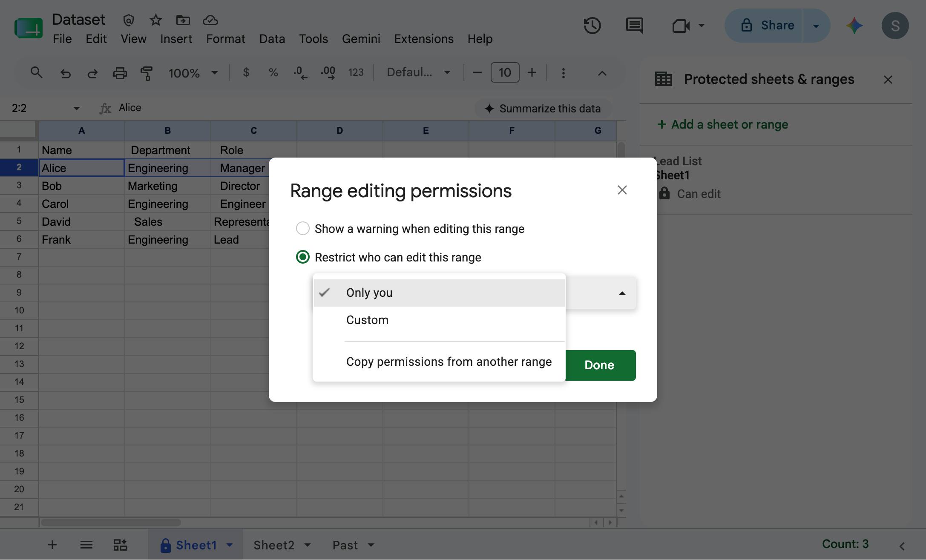Open the Format menu

[225, 39]
